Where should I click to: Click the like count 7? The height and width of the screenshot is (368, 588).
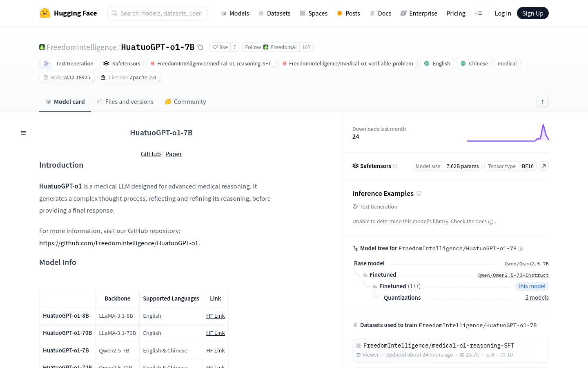(234, 47)
